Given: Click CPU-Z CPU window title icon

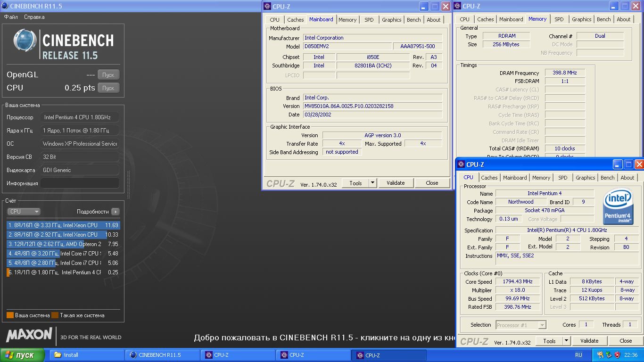Looking at the screenshot, I should click(x=461, y=165).
